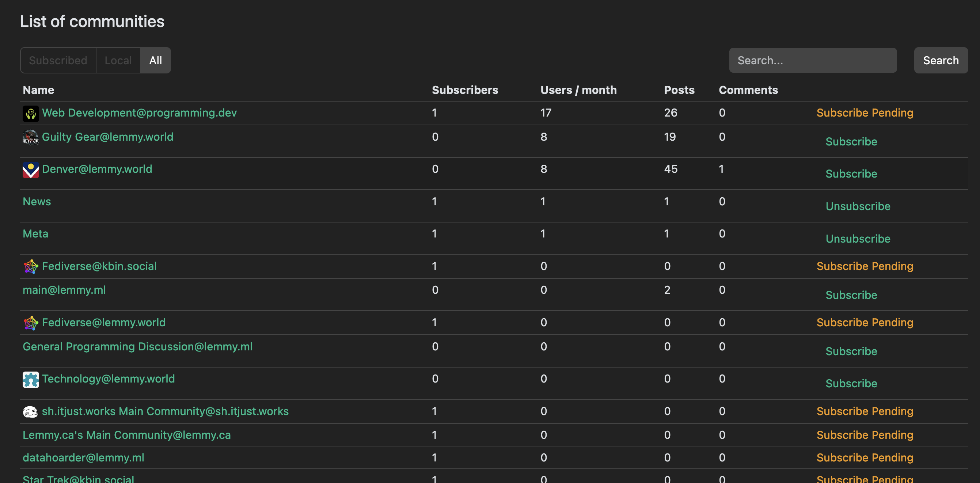Click the sh.itjust.works community icon
The height and width of the screenshot is (483, 980).
click(31, 412)
